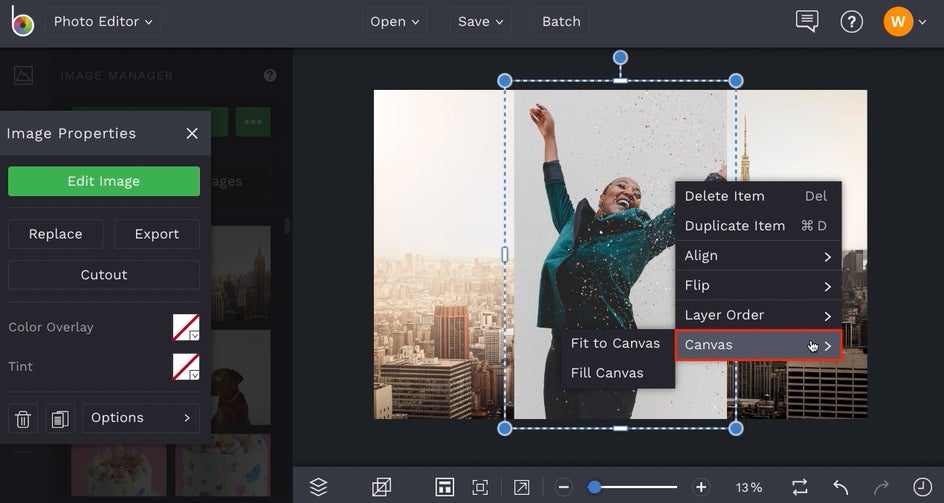Click the Cutout button
This screenshot has width=944, height=503.
click(104, 275)
